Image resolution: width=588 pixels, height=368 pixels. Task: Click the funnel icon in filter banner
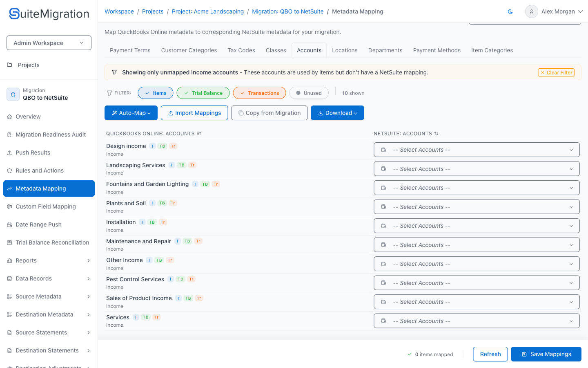point(114,72)
